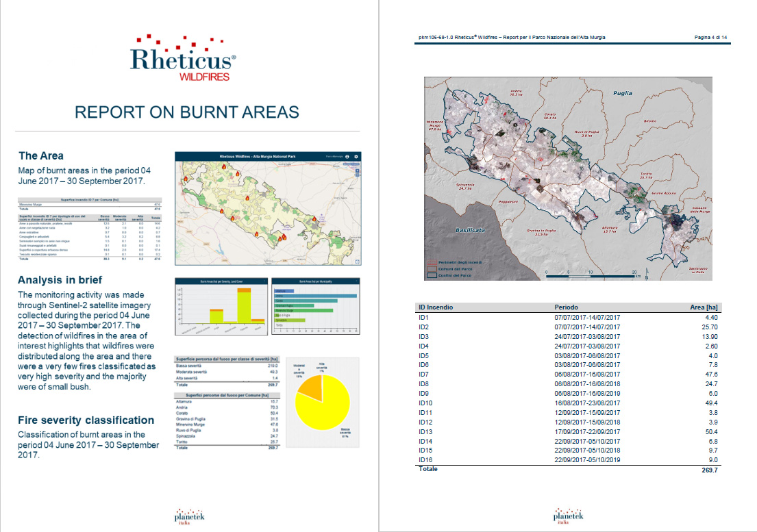Click the 'Pagina 4 di 14' page indicator
757x532 pixels.
[710, 37]
